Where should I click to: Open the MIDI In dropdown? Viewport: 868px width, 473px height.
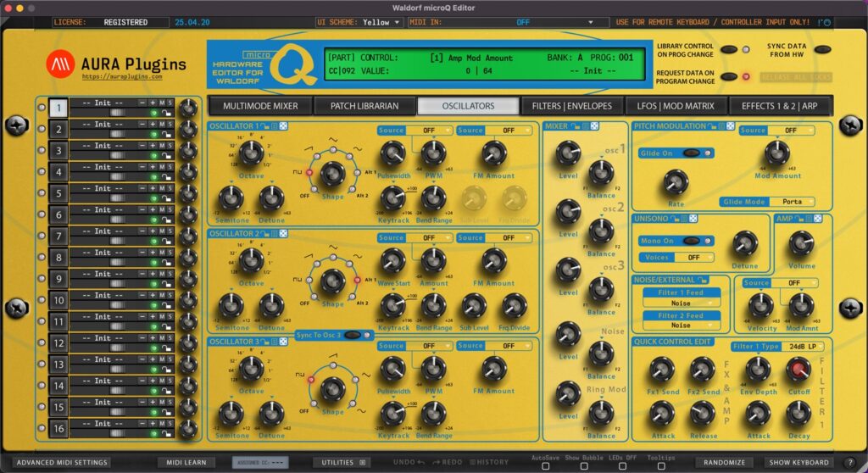tap(522, 22)
